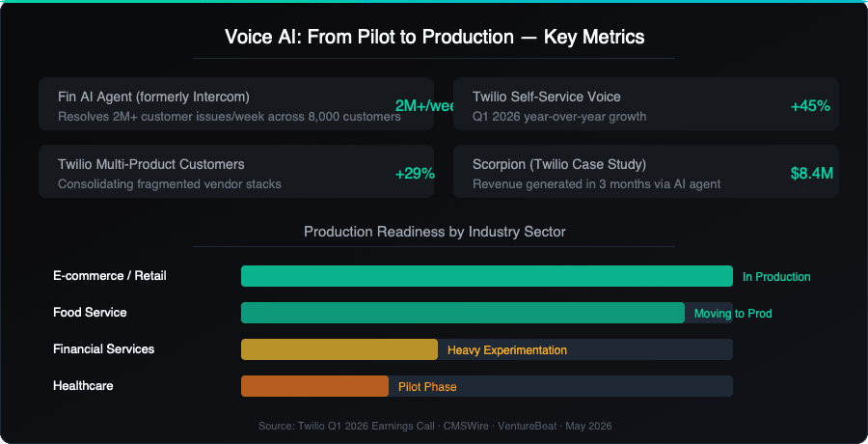Viewport: 868px width, 444px height.
Task: Select the 'Financial Services' row label
Action: [x=103, y=349]
